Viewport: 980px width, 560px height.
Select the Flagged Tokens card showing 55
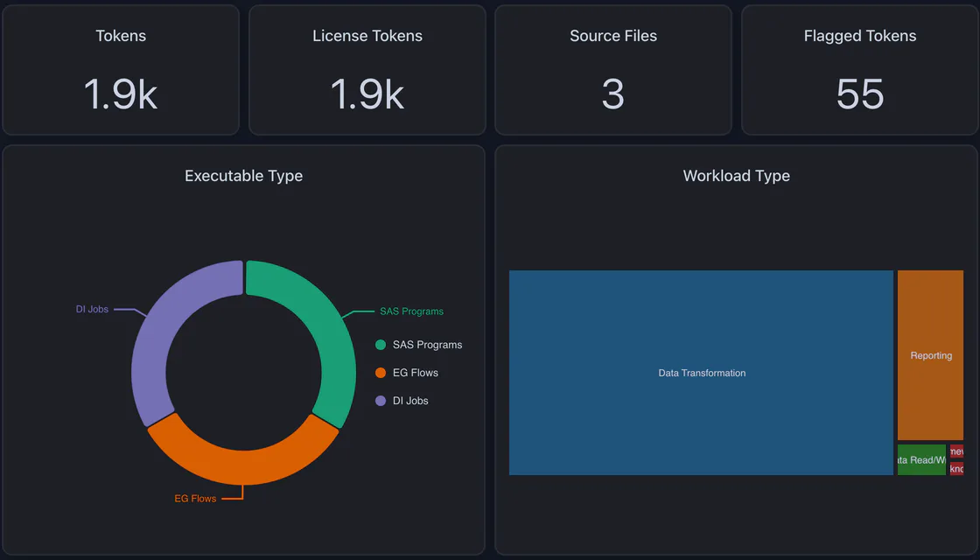860,70
